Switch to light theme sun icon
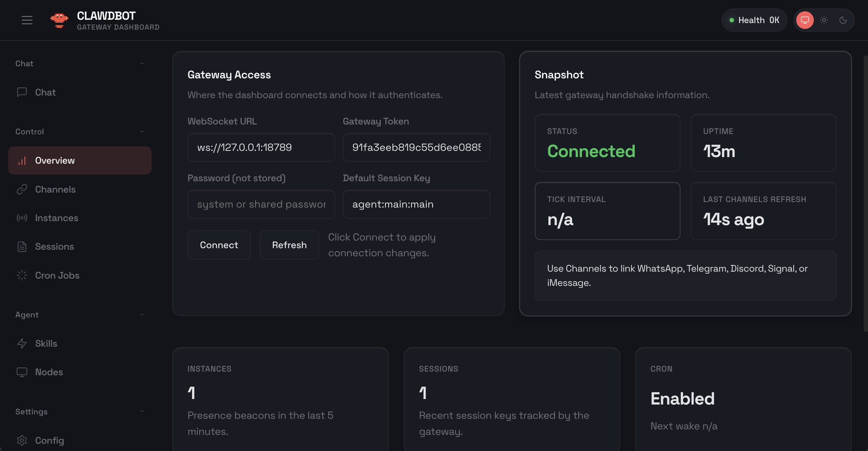868x451 pixels. click(824, 20)
